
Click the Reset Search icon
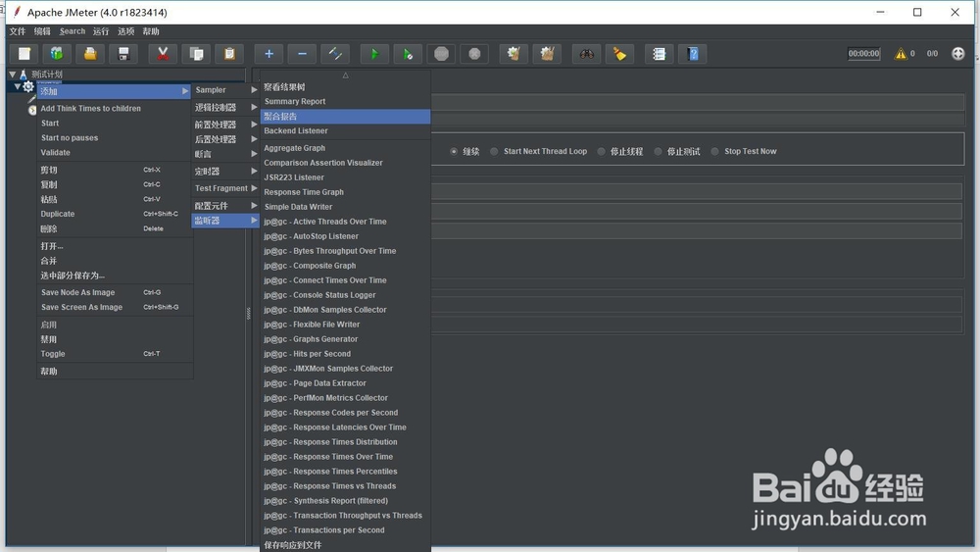(x=619, y=54)
